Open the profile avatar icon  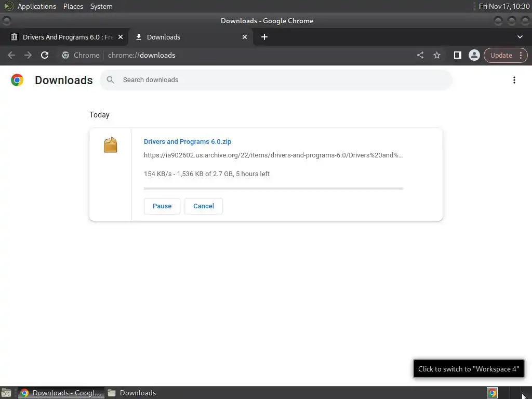pyautogui.click(x=474, y=55)
